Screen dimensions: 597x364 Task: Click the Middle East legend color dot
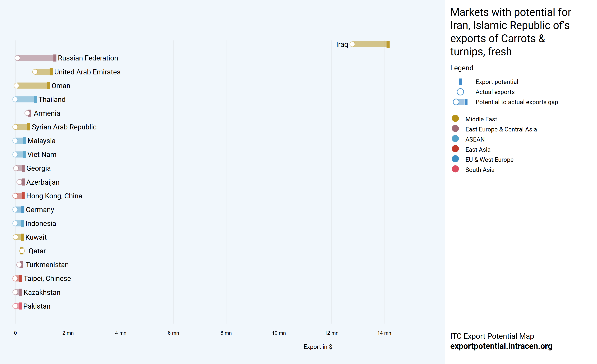[455, 119]
